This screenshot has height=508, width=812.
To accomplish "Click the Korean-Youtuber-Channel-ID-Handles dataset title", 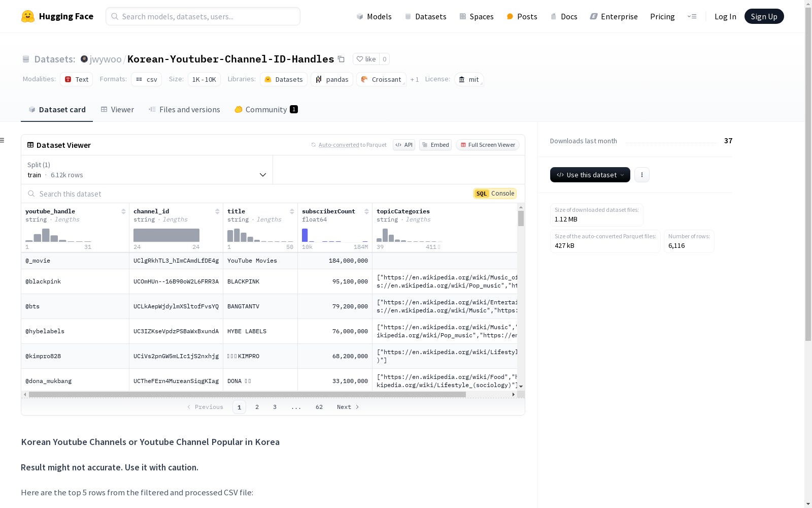I will 231,59.
